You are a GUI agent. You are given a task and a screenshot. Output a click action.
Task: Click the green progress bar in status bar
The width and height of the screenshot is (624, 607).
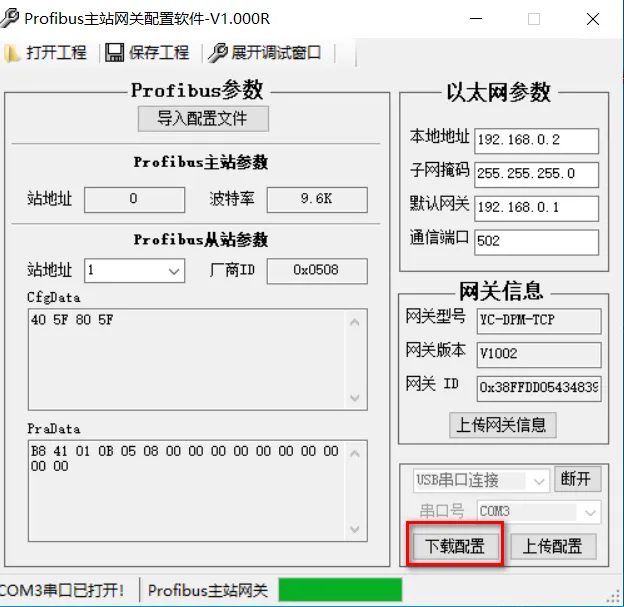340,590
